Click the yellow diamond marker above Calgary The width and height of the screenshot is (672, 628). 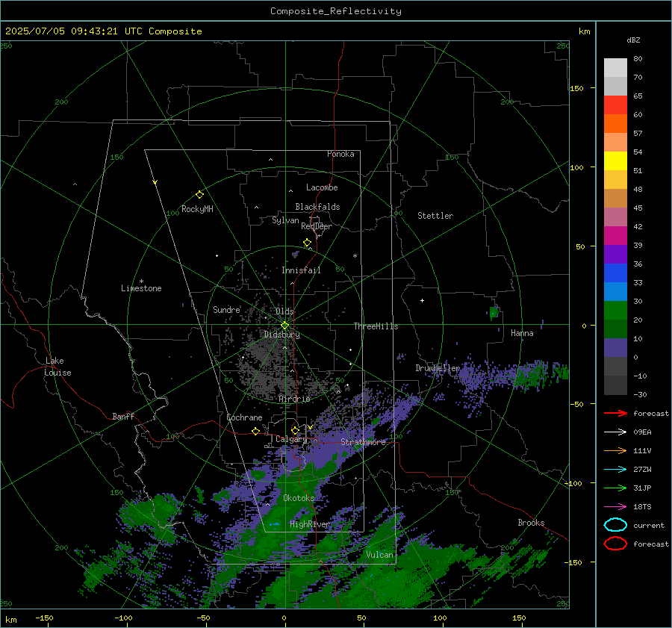295,430
